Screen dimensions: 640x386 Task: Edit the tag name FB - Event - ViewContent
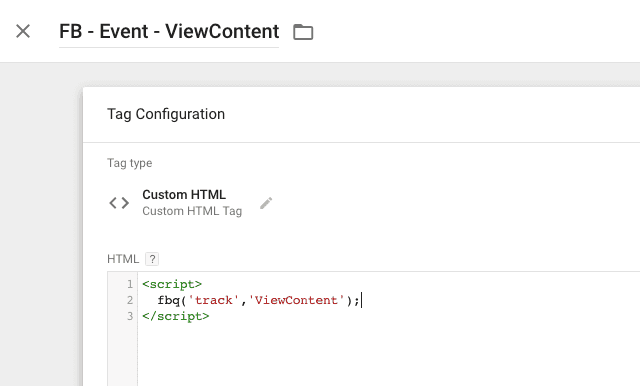[x=169, y=31]
